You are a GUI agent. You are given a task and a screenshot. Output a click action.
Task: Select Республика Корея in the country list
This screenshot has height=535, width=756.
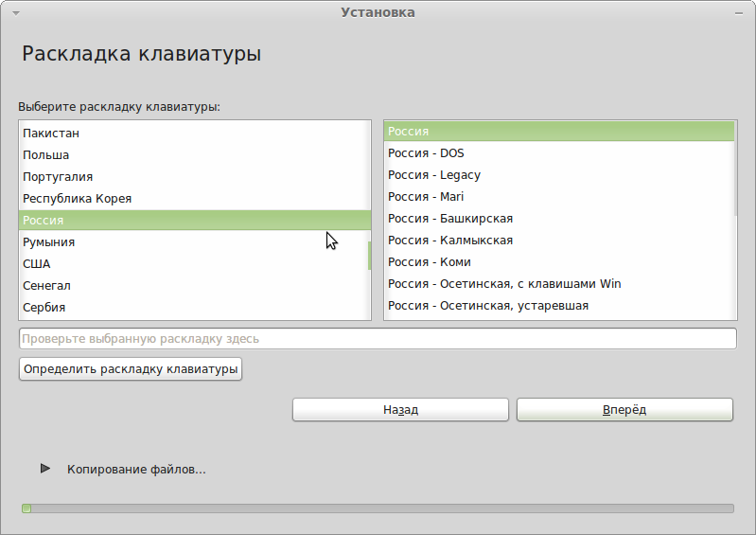pyautogui.click(x=194, y=198)
